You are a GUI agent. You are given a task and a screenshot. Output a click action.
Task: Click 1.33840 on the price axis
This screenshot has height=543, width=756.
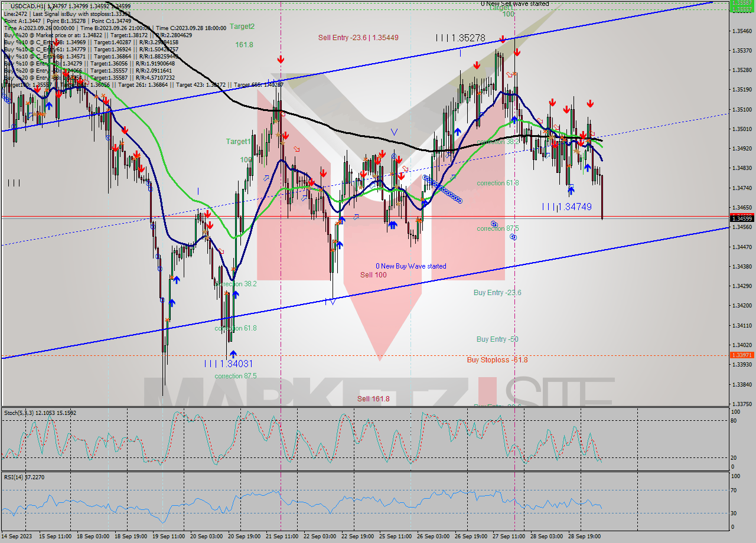pos(742,384)
